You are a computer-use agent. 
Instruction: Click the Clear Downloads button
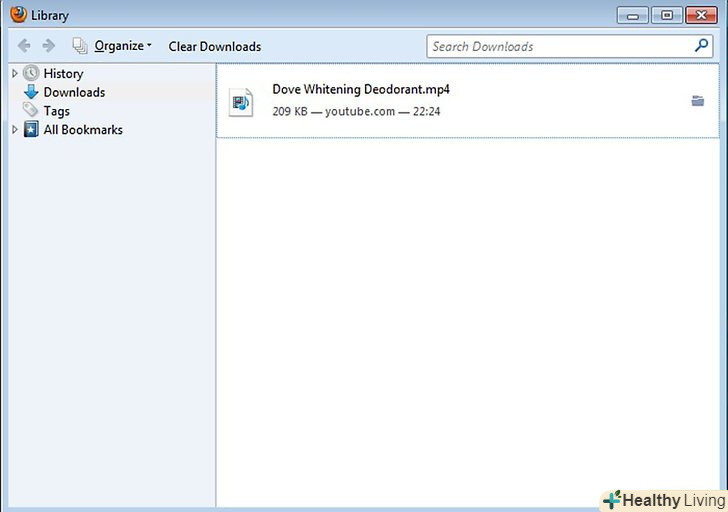pyautogui.click(x=214, y=46)
